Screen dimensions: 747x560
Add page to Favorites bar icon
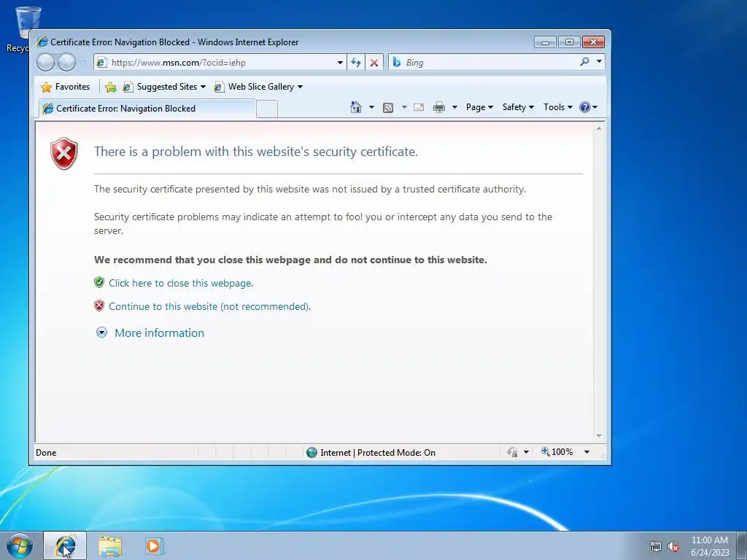click(x=111, y=87)
